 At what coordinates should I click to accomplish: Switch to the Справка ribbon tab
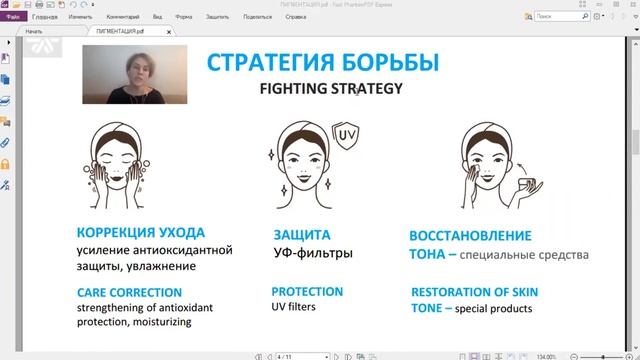pyautogui.click(x=296, y=17)
